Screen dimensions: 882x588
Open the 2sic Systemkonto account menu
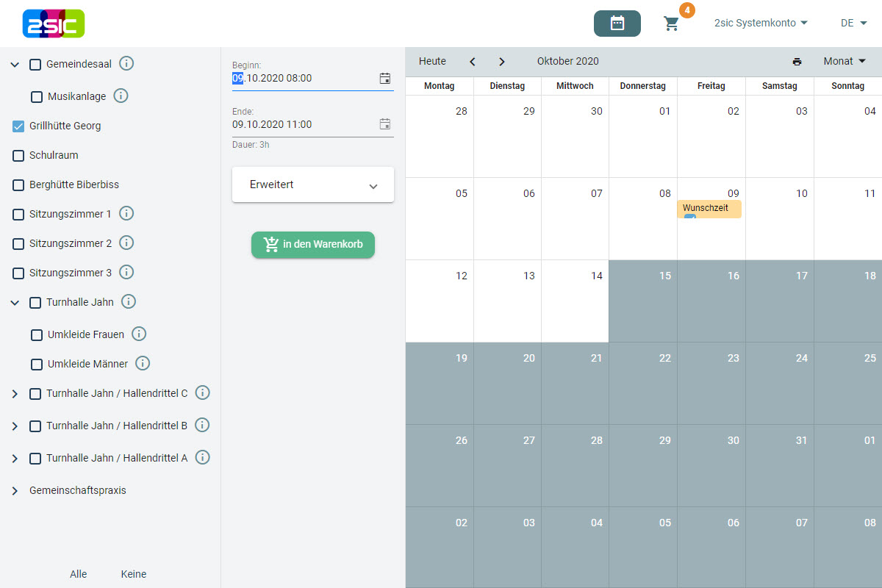click(761, 24)
